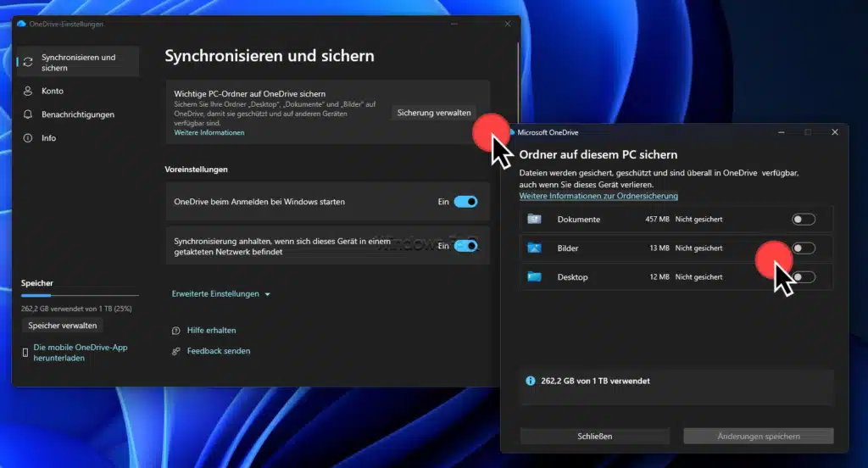Image resolution: width=868 pixels, height=468 pixels.
Task: Click the Dokumente folder icon
Action: 534,219
